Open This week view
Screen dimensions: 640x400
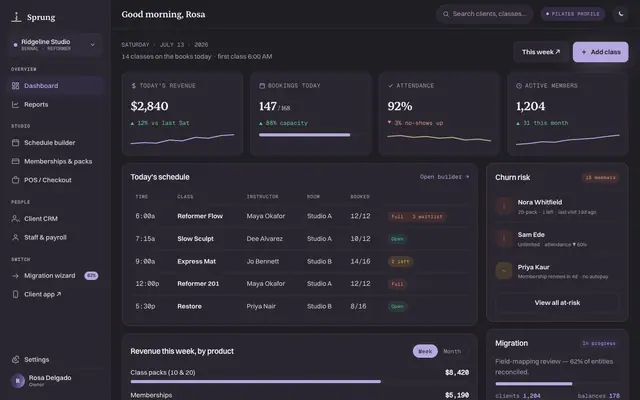[x=541, y=52]
